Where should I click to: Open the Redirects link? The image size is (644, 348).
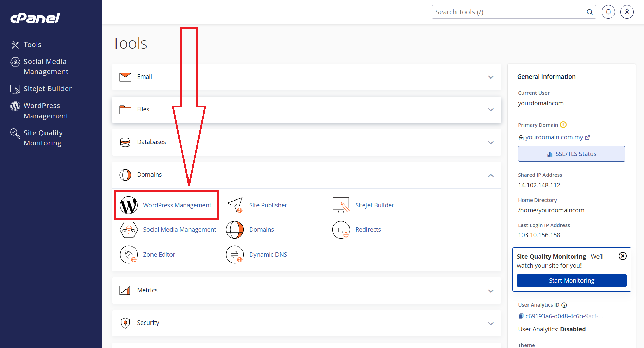point(368,230)
